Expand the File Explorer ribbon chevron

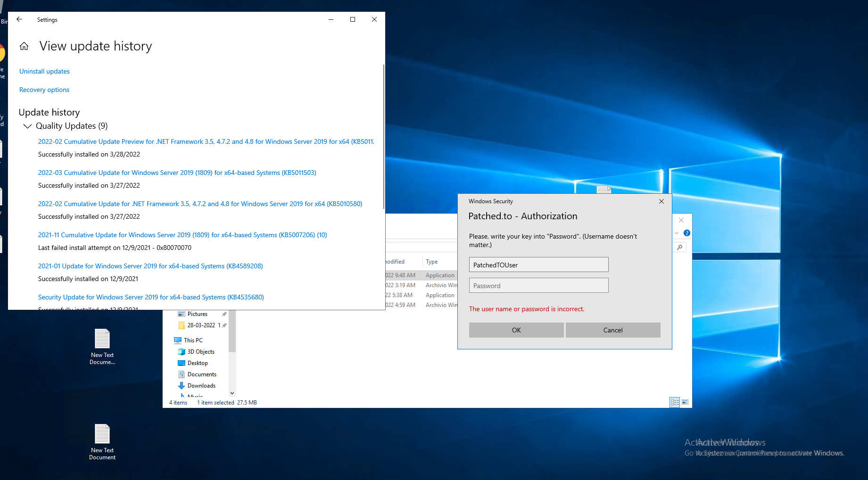tap(677, 233)
